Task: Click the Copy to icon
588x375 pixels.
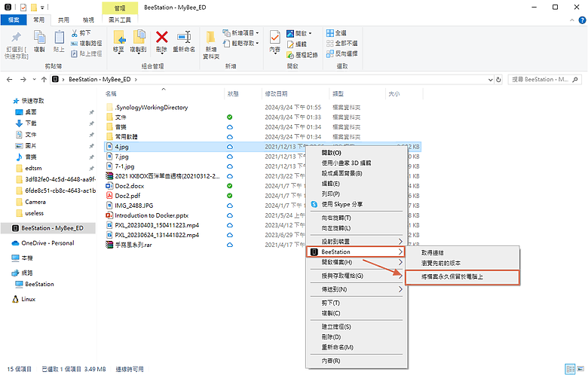Action: coord(139,38)
